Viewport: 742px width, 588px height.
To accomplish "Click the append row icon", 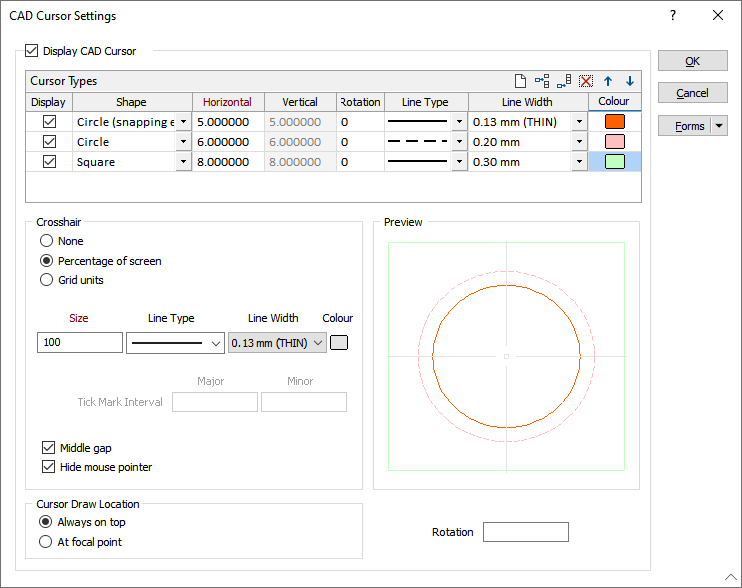I will [x=564, y=81].
